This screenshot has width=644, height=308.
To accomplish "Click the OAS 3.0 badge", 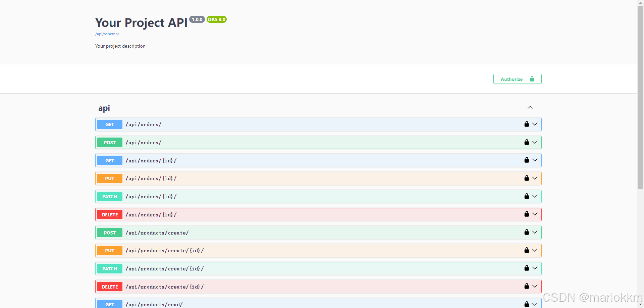I will [217, 19].
